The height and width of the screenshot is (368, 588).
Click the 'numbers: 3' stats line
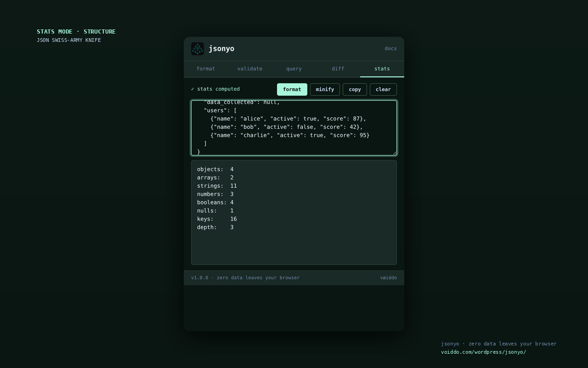[x=215, y=194]
